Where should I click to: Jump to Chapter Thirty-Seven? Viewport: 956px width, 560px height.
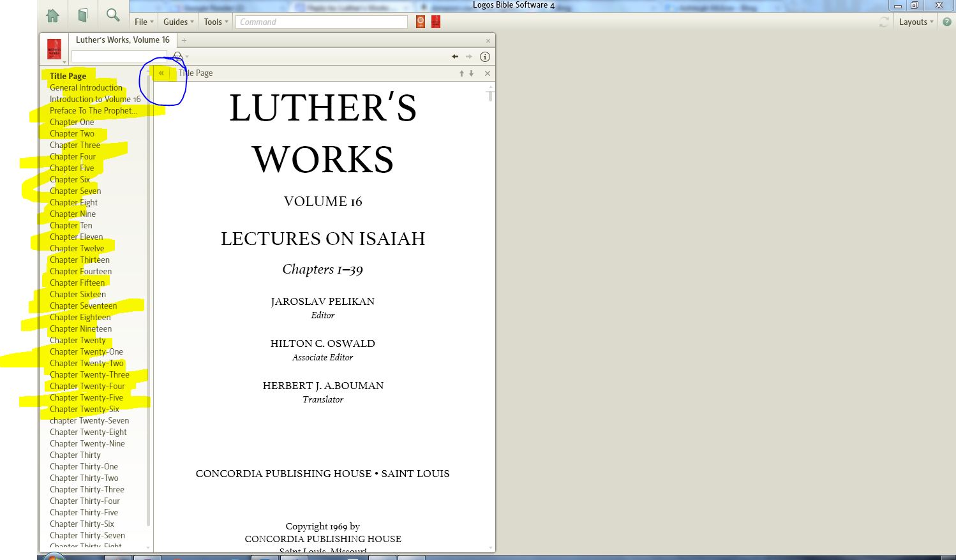[x=87, y=535]
